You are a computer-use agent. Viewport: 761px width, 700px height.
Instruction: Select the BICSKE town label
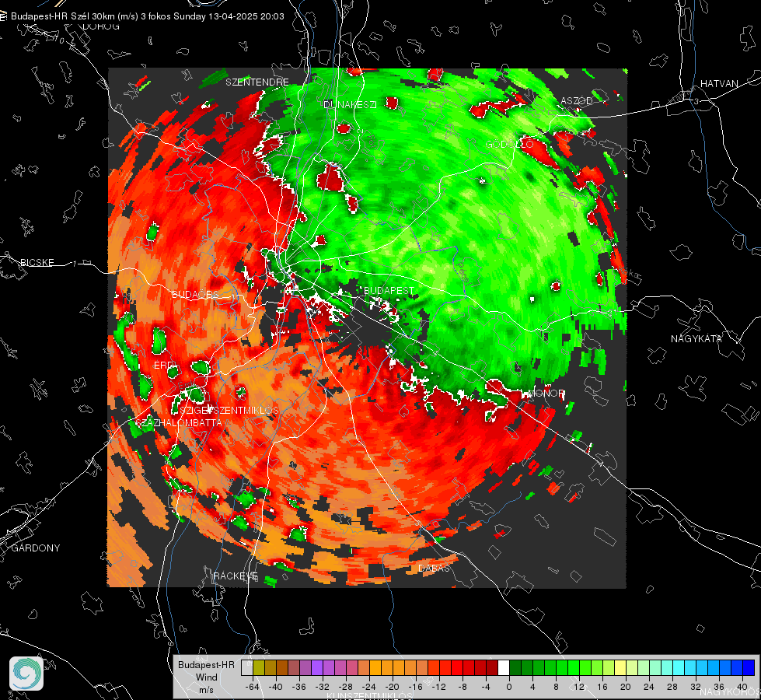point(37,262)
